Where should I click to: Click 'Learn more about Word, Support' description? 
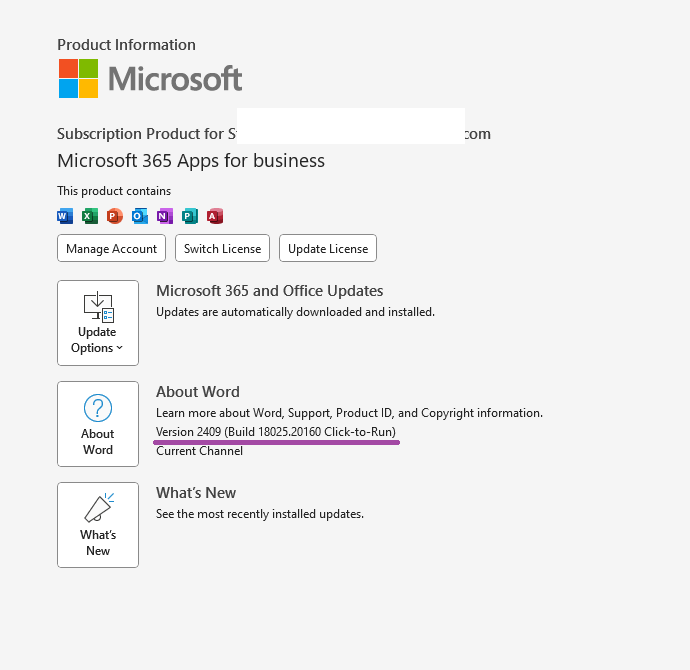[x=349, y=413]
